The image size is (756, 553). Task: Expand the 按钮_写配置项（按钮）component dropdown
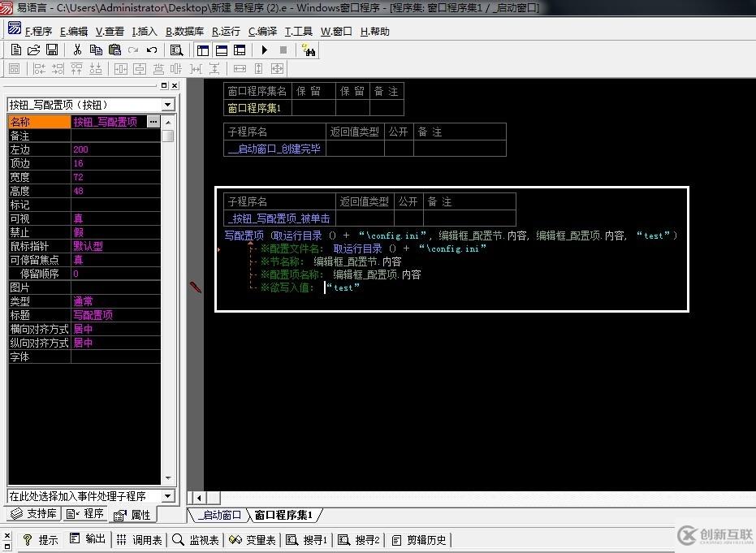point(168,105)
